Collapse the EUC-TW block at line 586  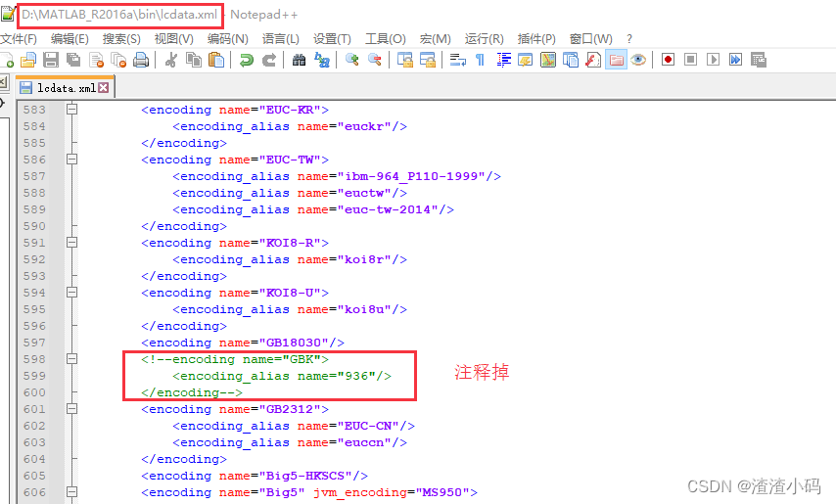click(71, 160)
